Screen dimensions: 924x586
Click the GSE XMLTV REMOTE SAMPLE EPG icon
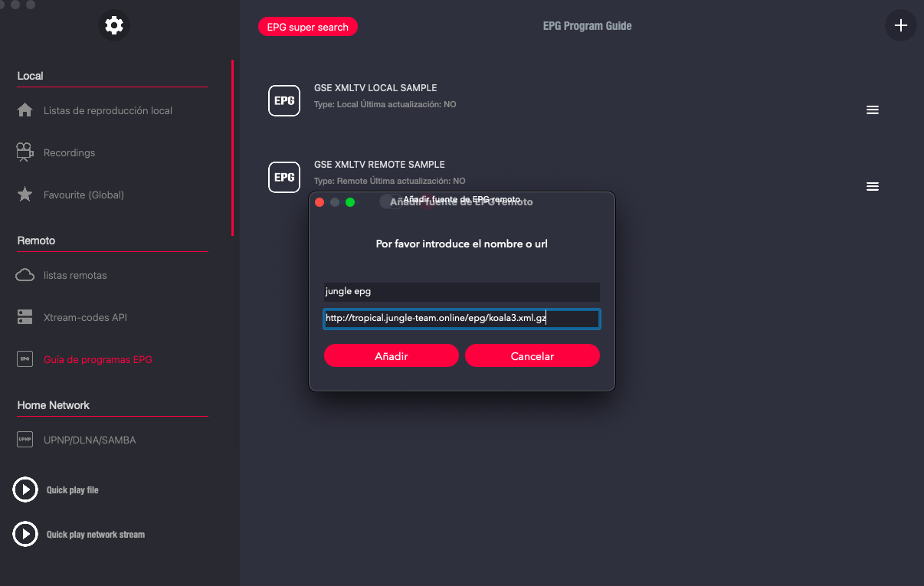pyautogui.click(x=284, y=177)
